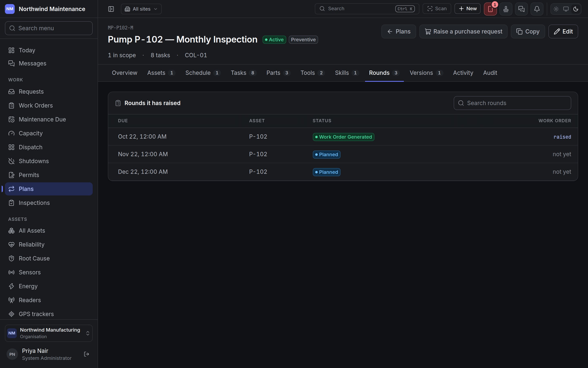Expand Northwind Manufacturing organisation switcher
The image size is (588, 368).
click(x=49, y=333)
